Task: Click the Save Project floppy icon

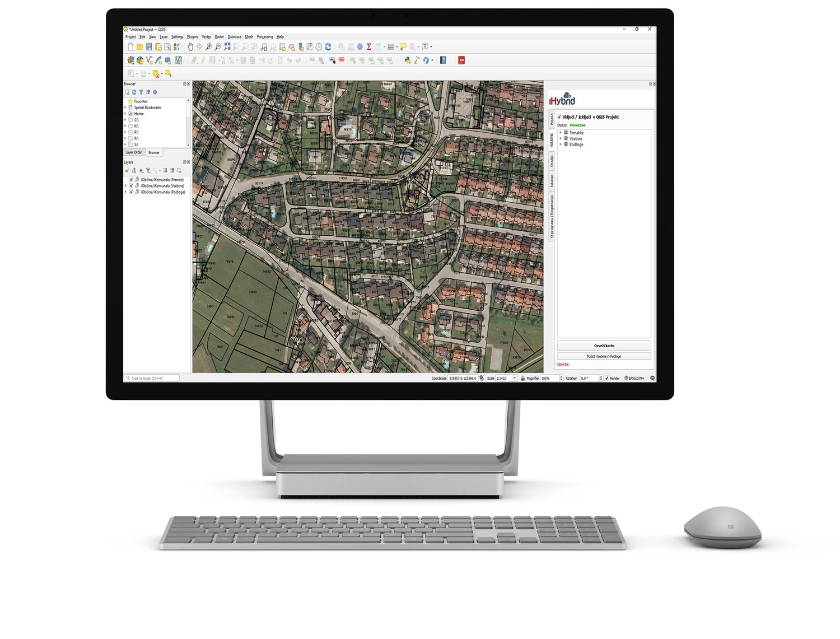Action: (149, 47)
